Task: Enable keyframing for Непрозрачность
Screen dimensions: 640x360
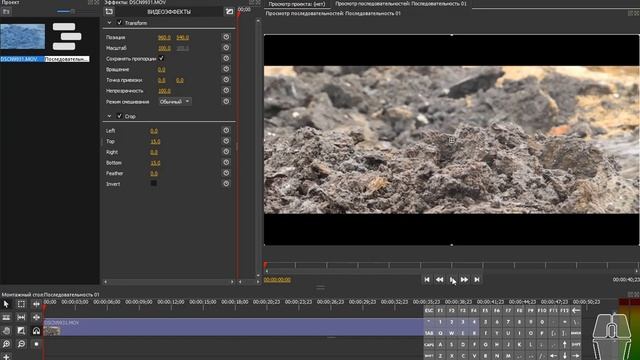Action: pyautogui.click(x=226, y=91)
